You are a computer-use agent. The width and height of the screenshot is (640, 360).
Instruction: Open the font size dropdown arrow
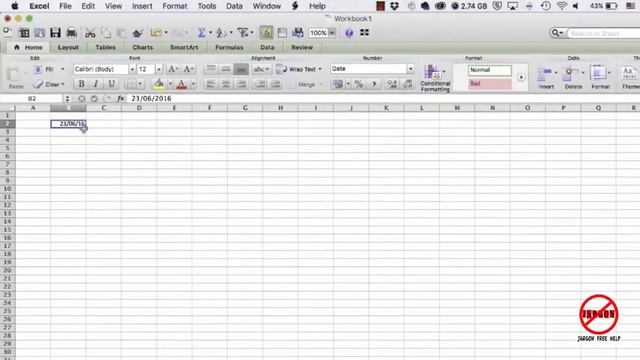point(159,69)
